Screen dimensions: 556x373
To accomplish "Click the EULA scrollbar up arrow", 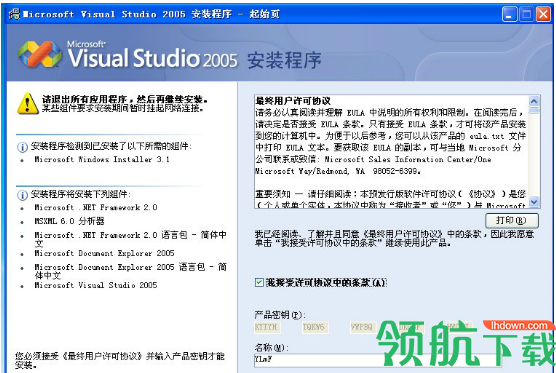I will pos(534,101).
